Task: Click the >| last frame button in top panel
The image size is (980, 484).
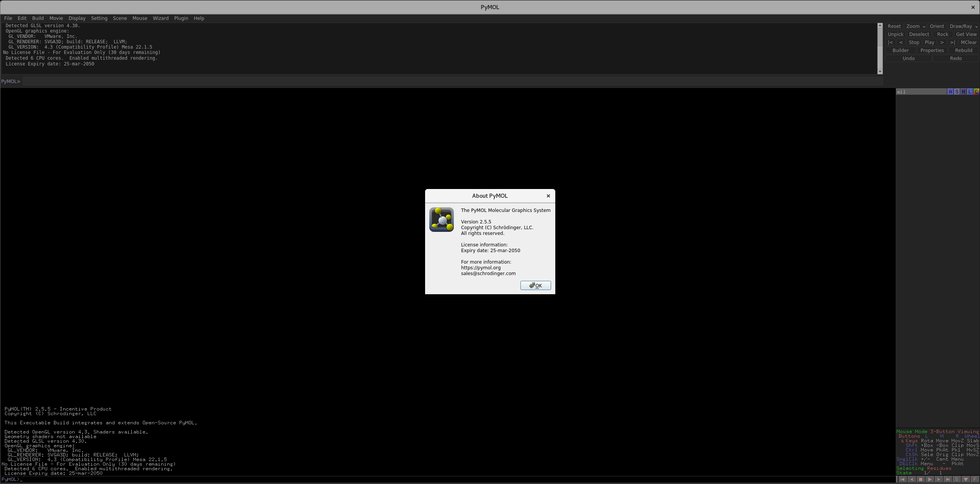Action: coord(952,42)
